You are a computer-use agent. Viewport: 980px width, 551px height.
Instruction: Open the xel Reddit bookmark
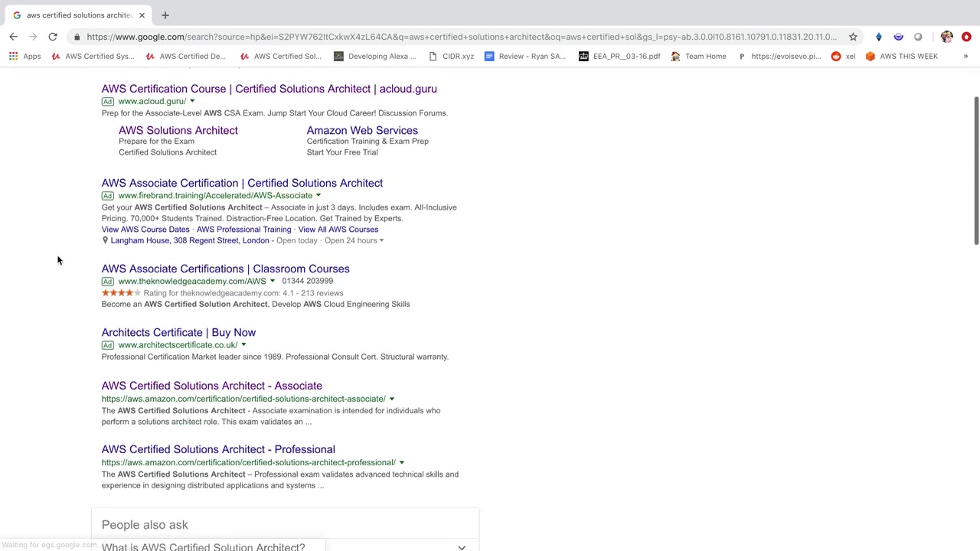[x=843, y=56]
